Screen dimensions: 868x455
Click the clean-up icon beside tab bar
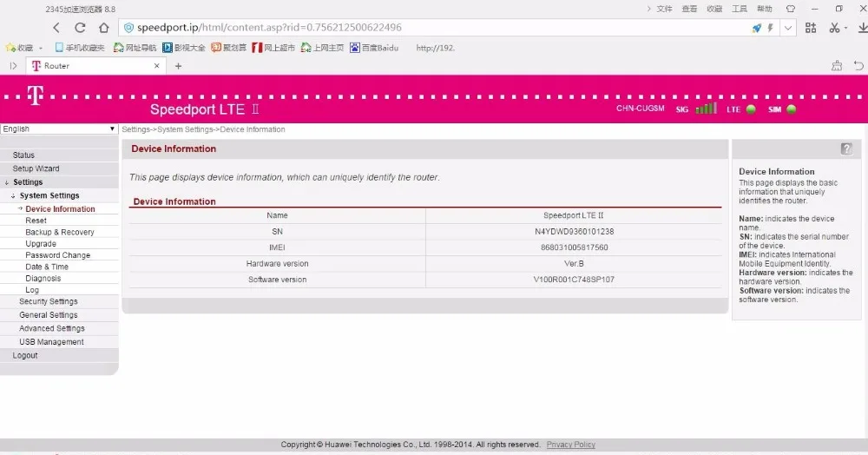837,66
